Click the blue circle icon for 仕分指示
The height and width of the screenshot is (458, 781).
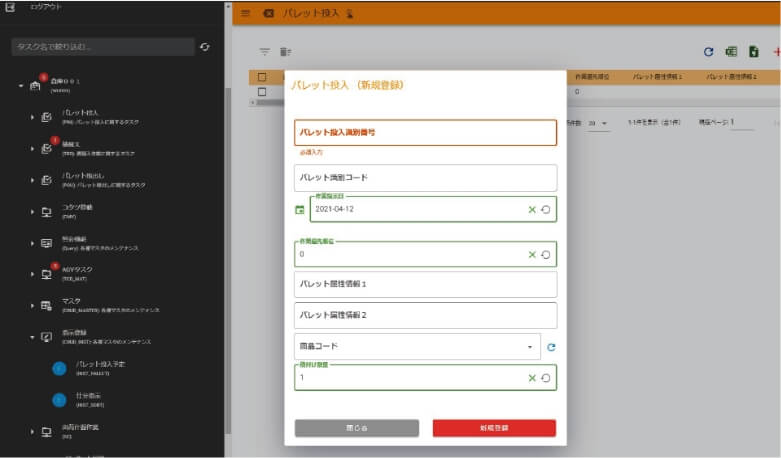pos(59,400)
